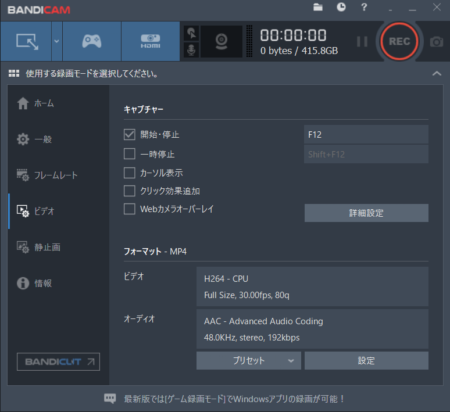Click the BANDICAM logo

point(39,10)
